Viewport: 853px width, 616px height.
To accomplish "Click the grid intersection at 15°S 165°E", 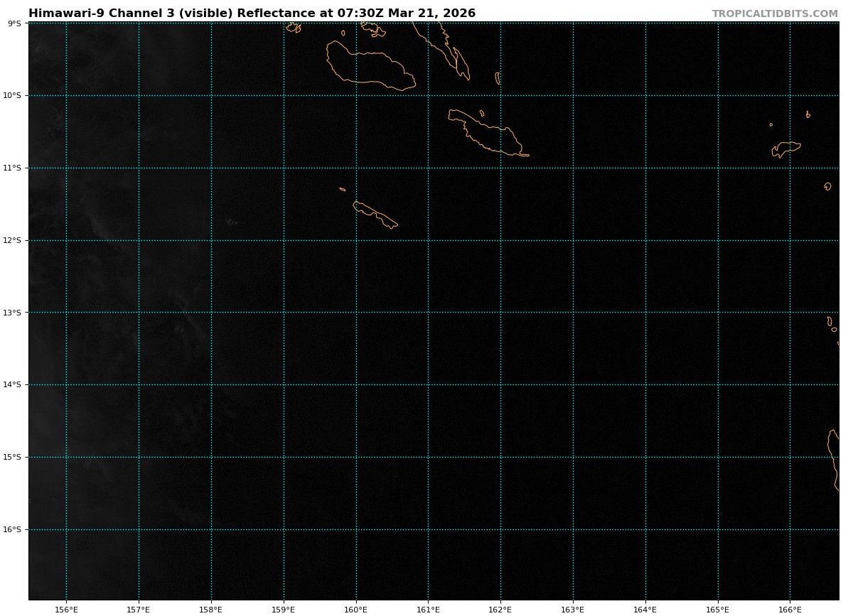I will [x=718, y=457].
